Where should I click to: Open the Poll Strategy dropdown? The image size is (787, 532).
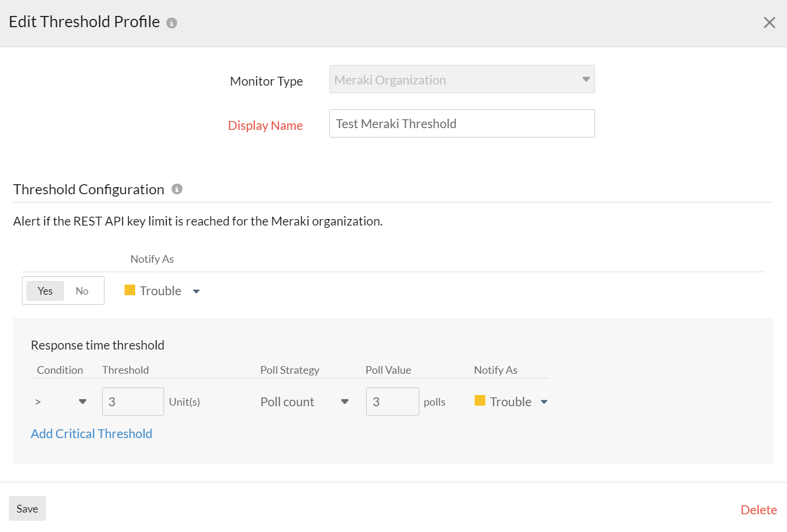pyautogui.click(x=305, y=402)
